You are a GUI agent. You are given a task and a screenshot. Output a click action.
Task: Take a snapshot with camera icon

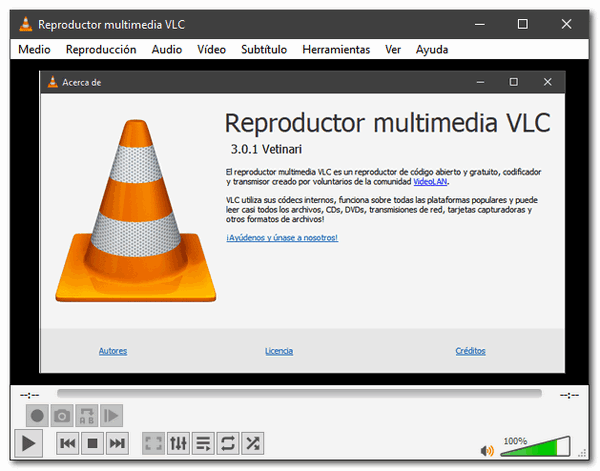62,416
